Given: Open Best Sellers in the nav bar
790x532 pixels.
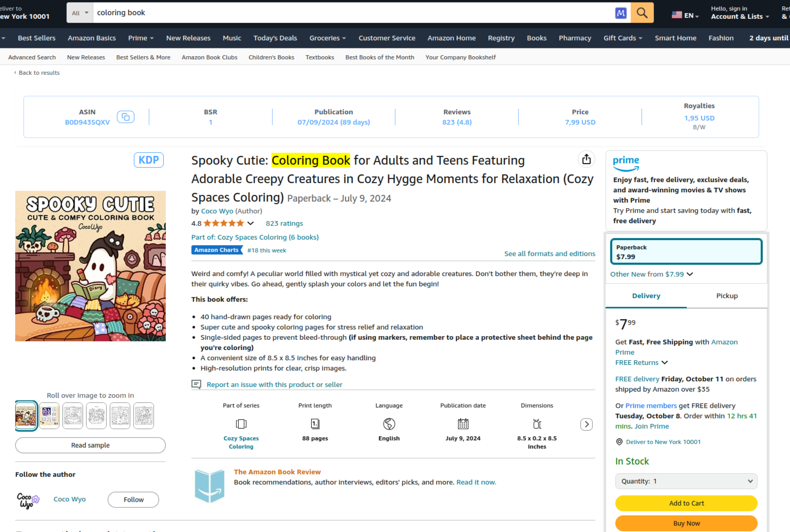Looking at the screenshot, I should [37, 38].
